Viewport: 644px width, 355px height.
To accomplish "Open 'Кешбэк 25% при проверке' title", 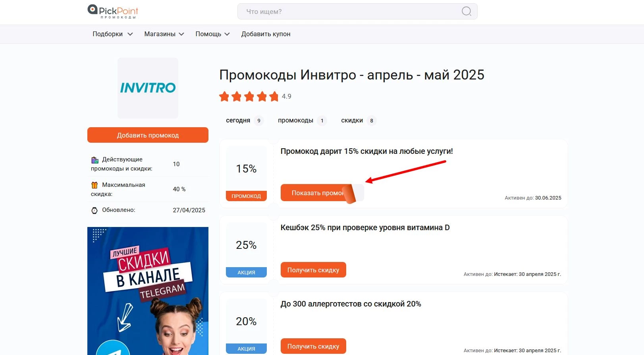I will (x=365, y=227).
